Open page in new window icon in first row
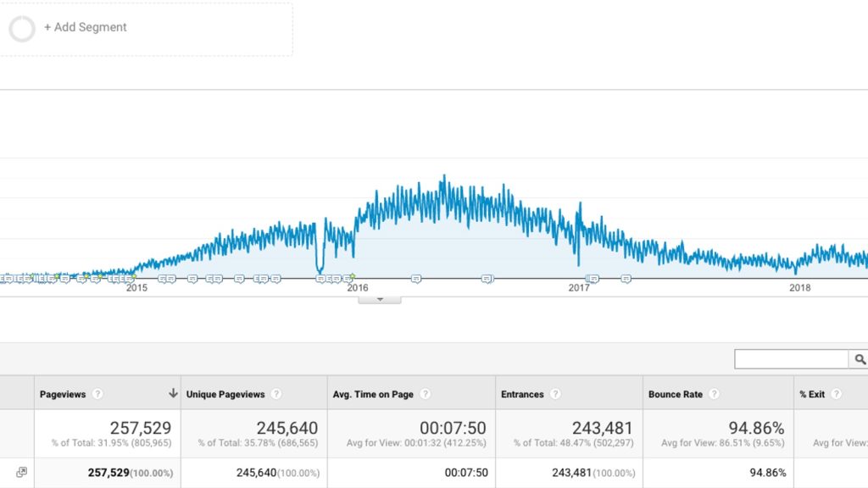Screen dimensions: 868x488 pyautogui.click(x=21, y=473)
